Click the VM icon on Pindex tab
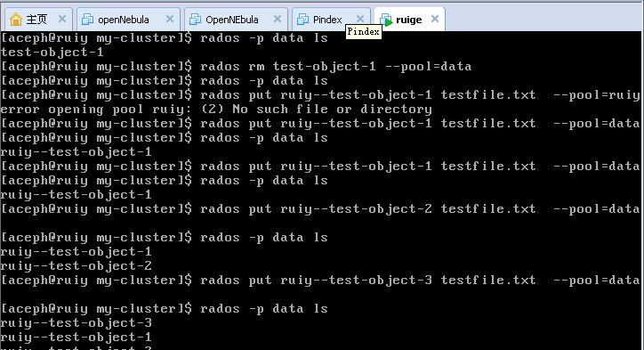Image resolution: width=644 pixels, height=350 pixels. point(302,20)
